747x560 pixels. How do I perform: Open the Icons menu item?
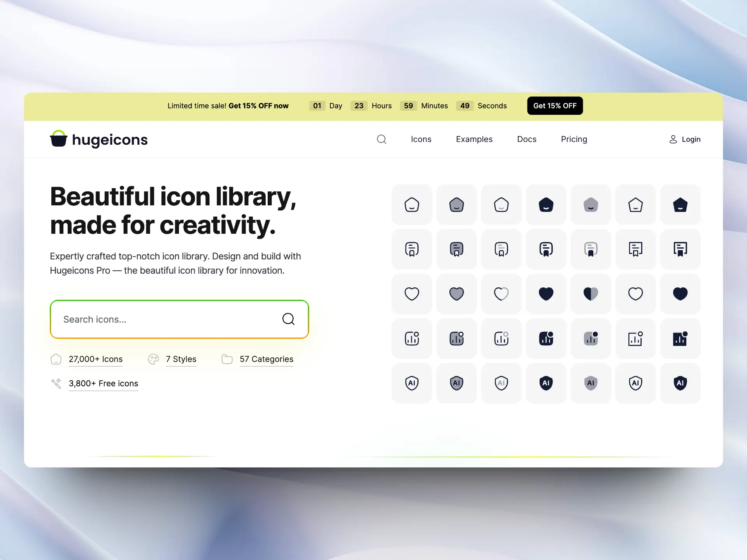(x=421, y=139)
